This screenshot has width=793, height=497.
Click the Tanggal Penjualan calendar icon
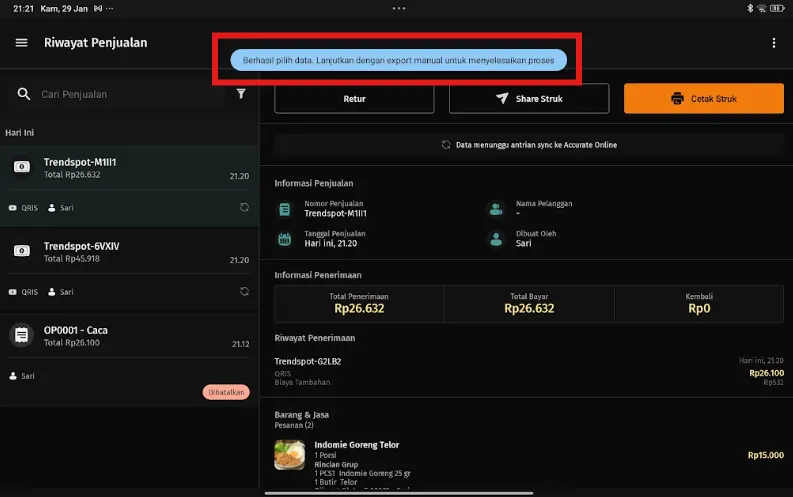pyautogui.click(x=285, y=239)
